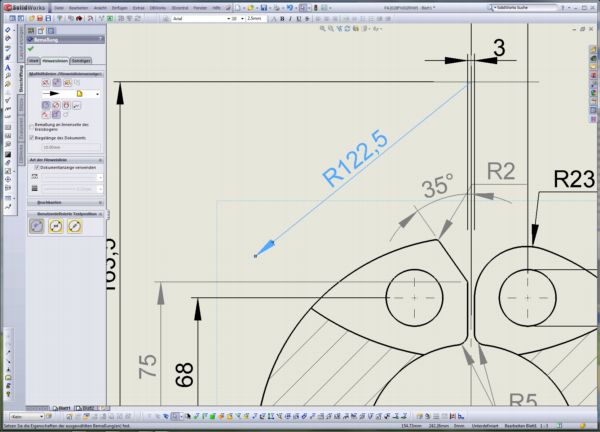
Task: Select the 75 dimension text
Action: [x=148, y=367]
